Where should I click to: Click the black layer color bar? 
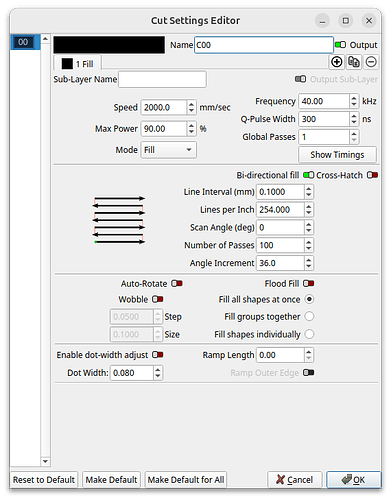[x=109, y=45]
